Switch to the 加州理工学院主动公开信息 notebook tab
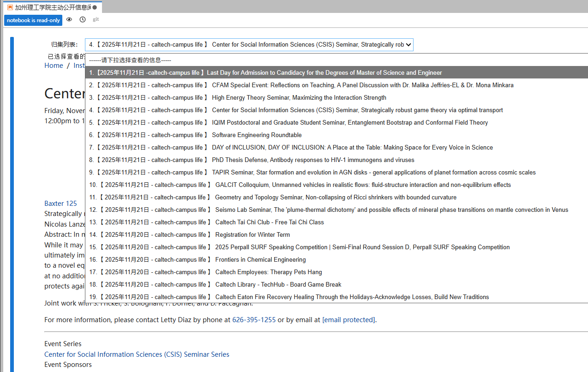This screenshot has width=588, height=372. (53, 7)
